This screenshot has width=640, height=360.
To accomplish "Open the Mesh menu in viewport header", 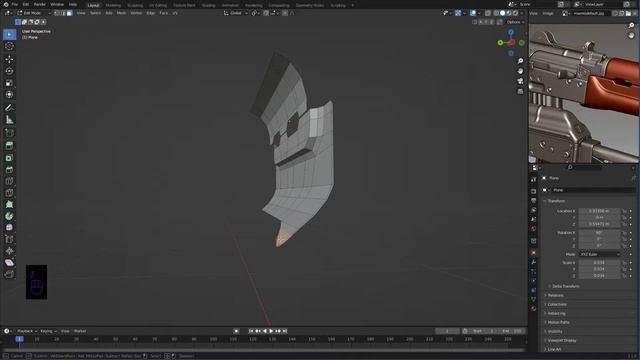I will point(122,13).
